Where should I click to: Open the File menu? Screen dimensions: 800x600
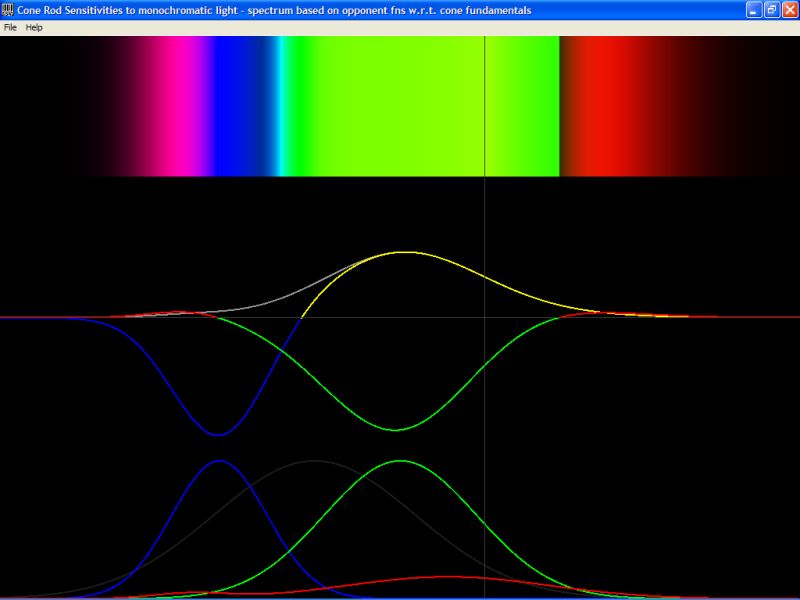10,28
